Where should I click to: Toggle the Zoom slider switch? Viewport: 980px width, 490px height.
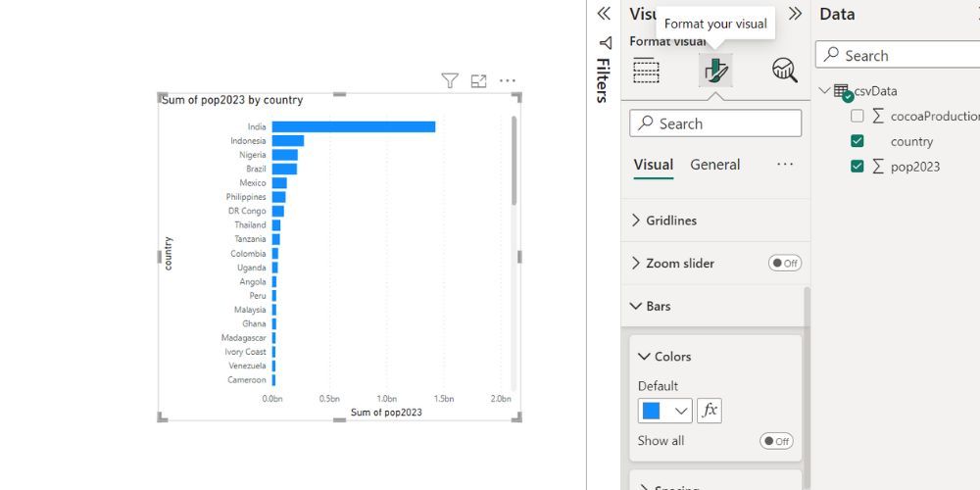(784, 263)
